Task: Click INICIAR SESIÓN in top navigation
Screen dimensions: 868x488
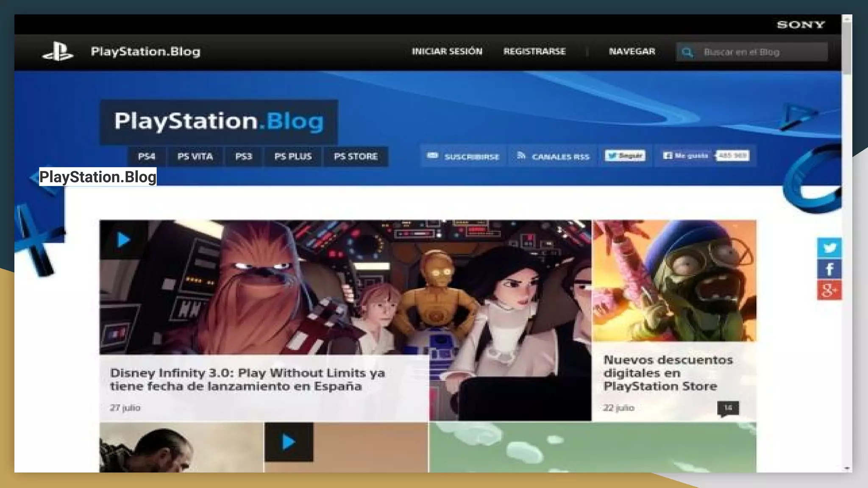Action: [x=447, y=51]
